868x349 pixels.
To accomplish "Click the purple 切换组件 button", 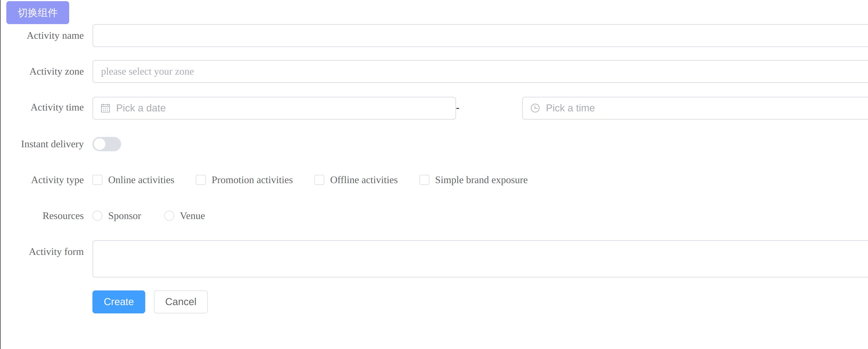I will pos(38,13).
